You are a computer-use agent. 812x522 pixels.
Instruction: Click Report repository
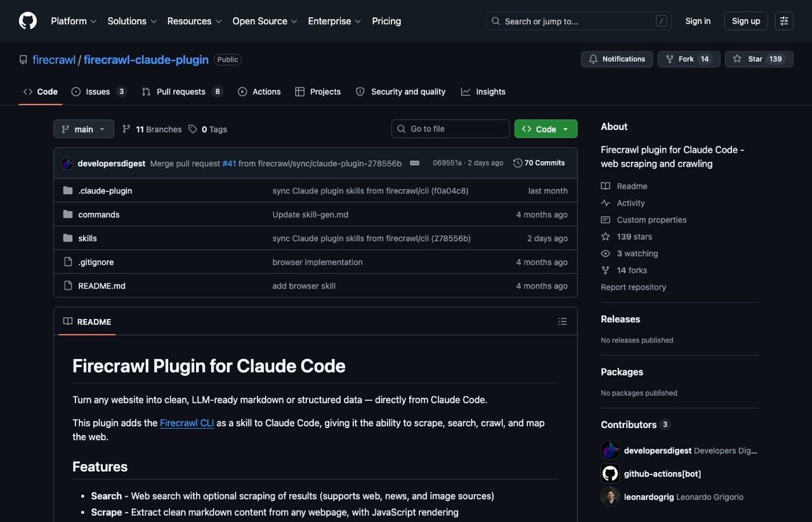pos(633,287)
